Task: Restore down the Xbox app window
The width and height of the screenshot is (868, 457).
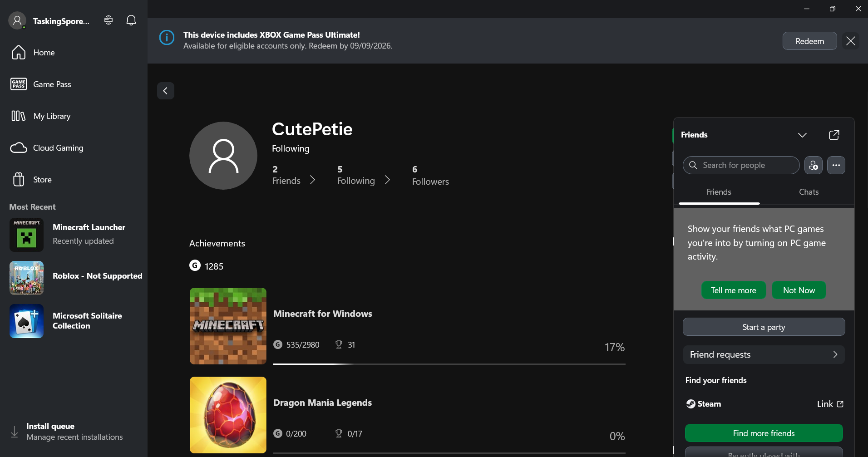Action: coord(832,9)
